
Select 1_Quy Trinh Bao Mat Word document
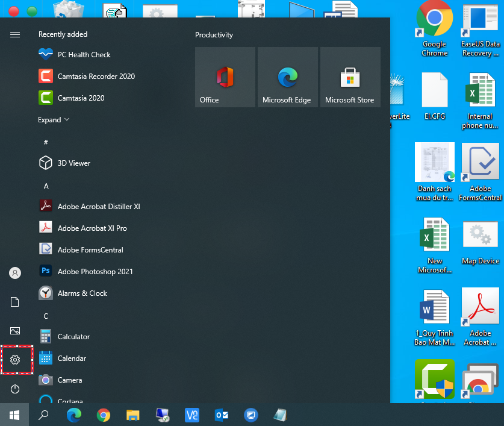pos(435,318)
